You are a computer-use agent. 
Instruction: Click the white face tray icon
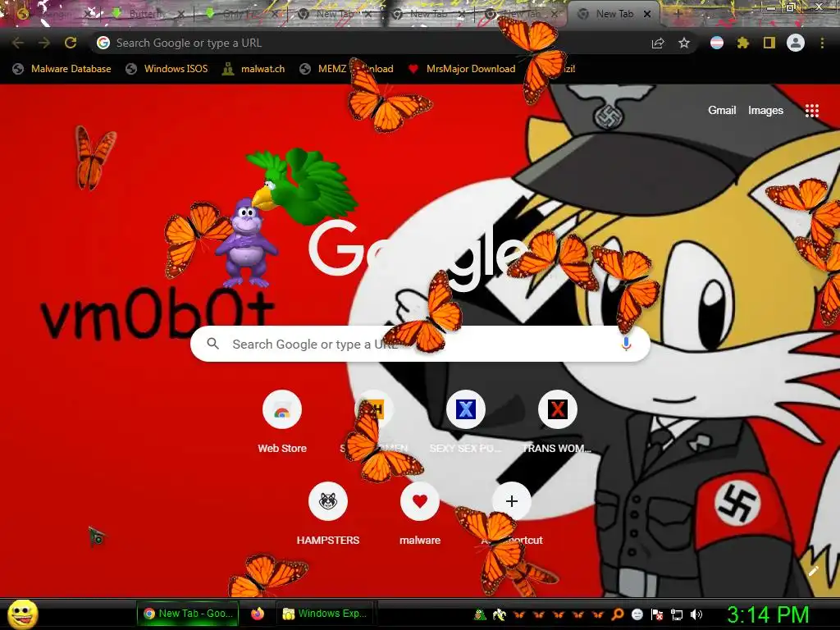tap(637, 614)
